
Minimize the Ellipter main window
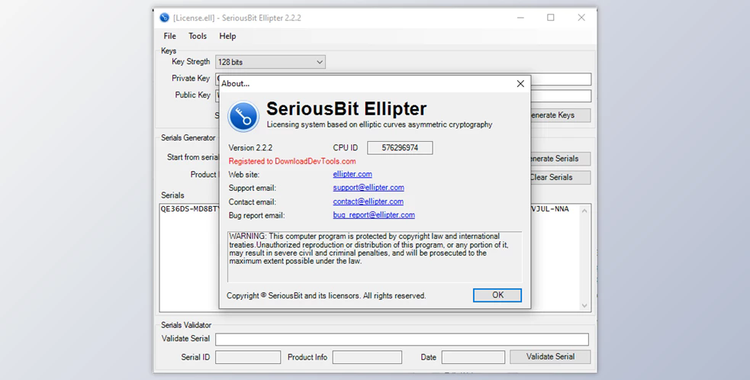520,18
